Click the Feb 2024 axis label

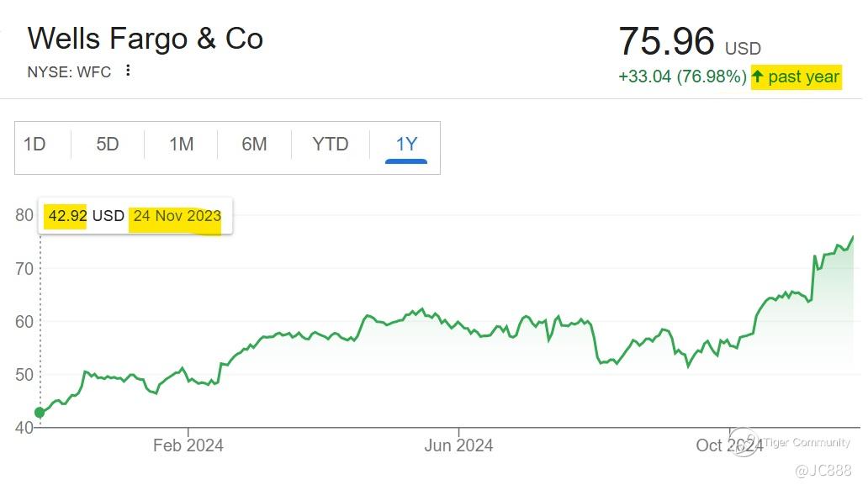pyautogui.click(x=188, y=445)
